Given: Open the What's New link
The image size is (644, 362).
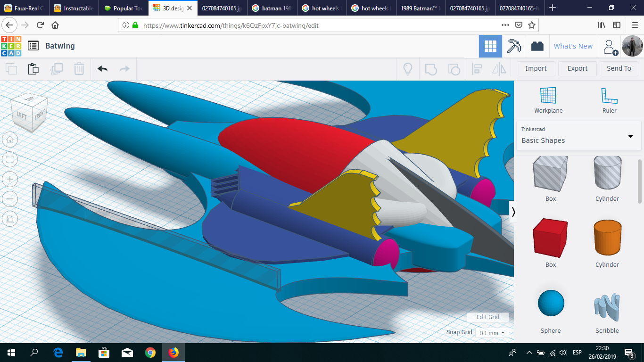Looking at the screenshot, I should pos(573,46).
